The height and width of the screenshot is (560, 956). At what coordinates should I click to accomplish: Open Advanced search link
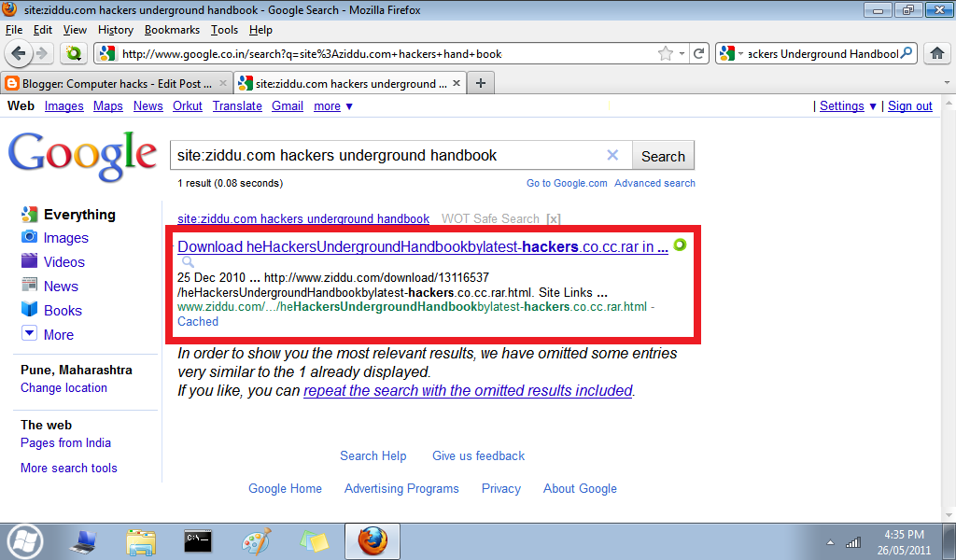tap(654, 184)
